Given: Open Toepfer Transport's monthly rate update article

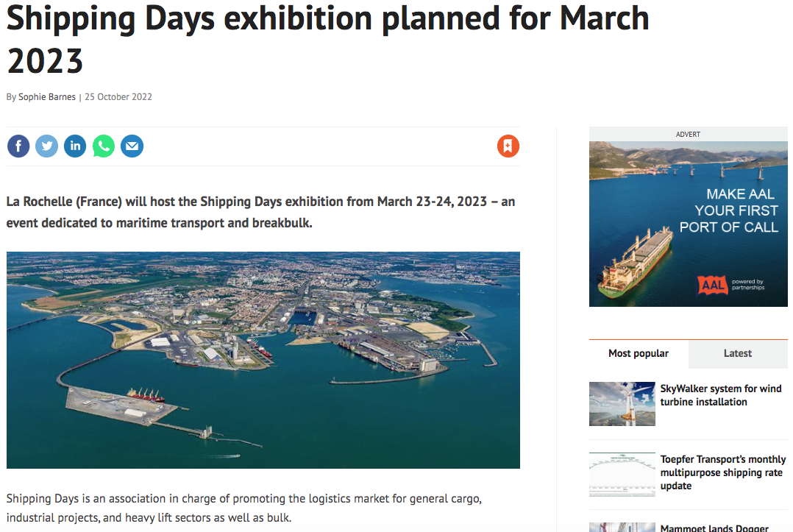Looking at the screenshot, I should pos(722,472).
